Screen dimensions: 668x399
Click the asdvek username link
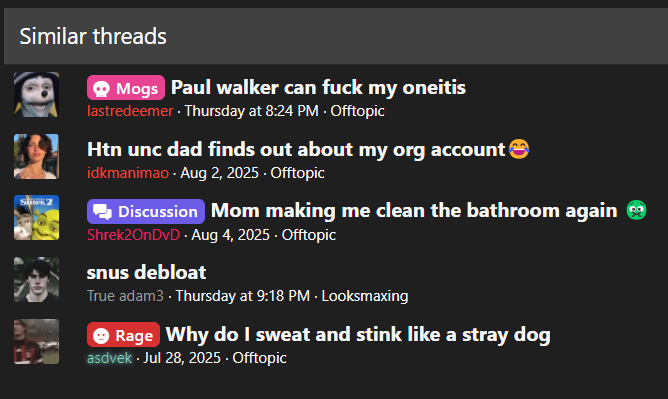(109, 358)
